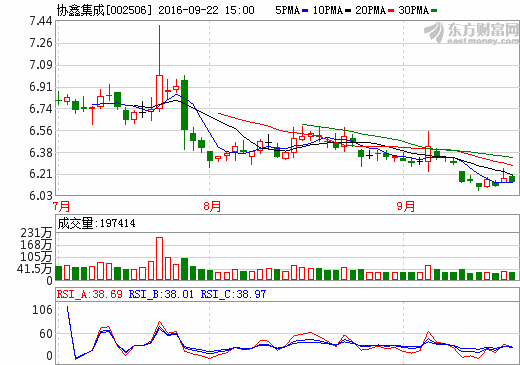520x365 pixels.
Task: Click the date 2016-09-22 15:00
Action: pos(206,10)
